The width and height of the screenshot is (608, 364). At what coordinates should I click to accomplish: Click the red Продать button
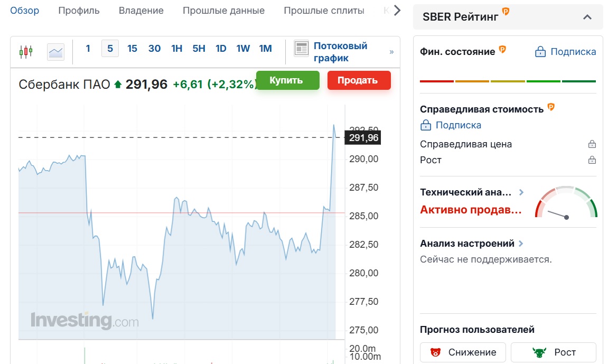point(359,80)
